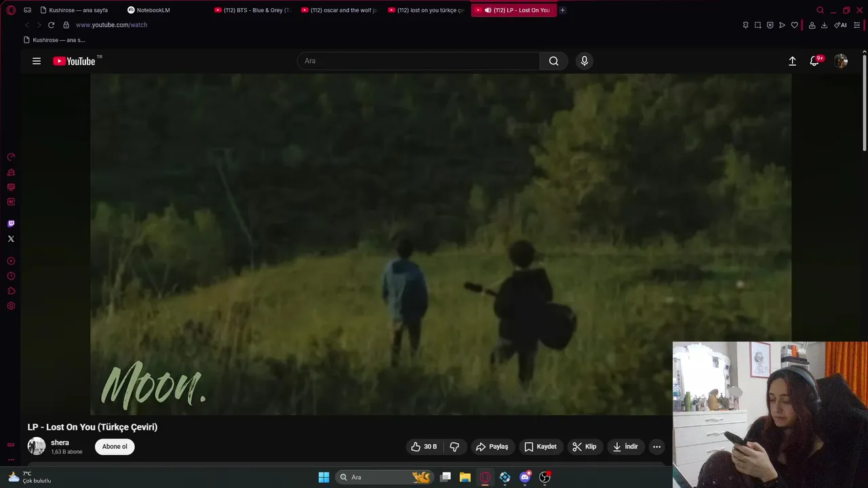Screen dimensions: 868x488
Task: Click the YouTube search magnifier button
Action: (x=553, y=61)
